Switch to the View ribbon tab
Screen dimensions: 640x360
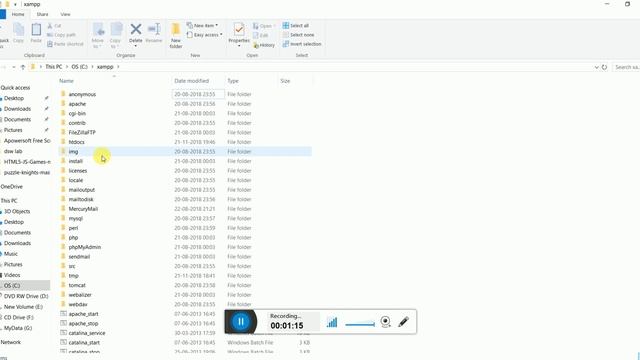(65, 14)
